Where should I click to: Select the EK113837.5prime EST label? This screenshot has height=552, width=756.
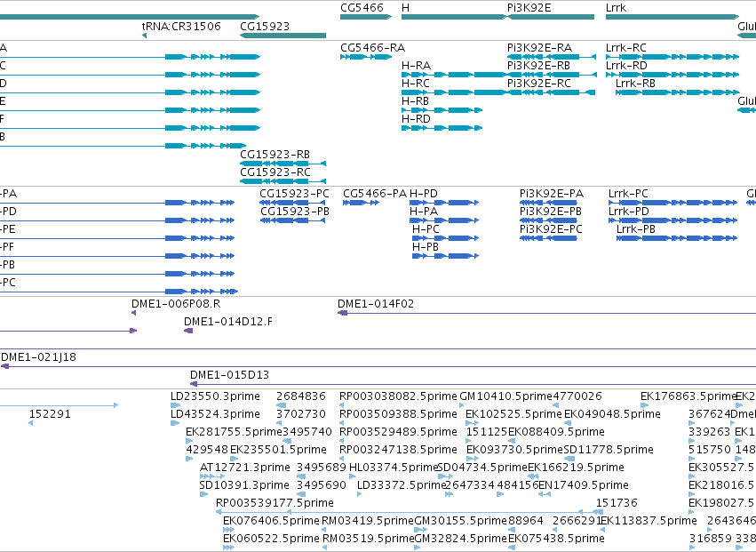point(649,522)
